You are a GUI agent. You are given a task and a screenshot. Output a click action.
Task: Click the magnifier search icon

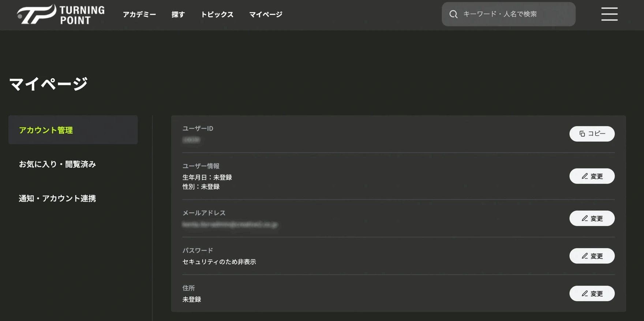click(x=453, y=14)
